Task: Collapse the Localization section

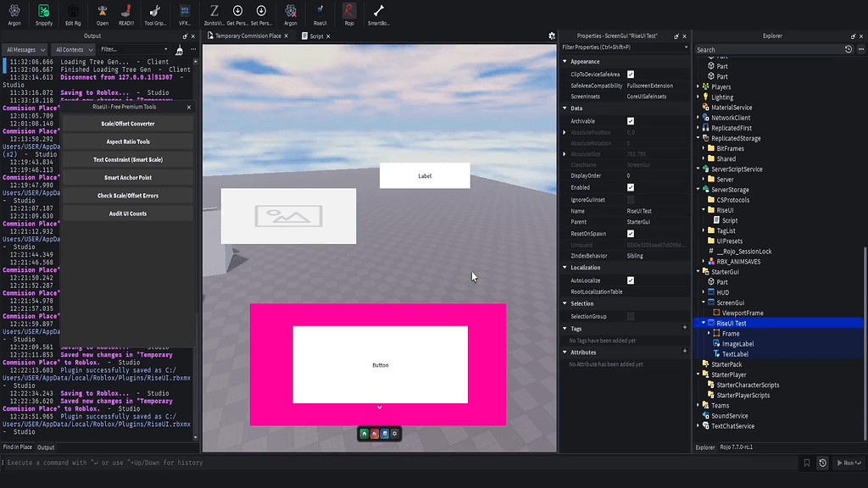Action: (565, 267)
